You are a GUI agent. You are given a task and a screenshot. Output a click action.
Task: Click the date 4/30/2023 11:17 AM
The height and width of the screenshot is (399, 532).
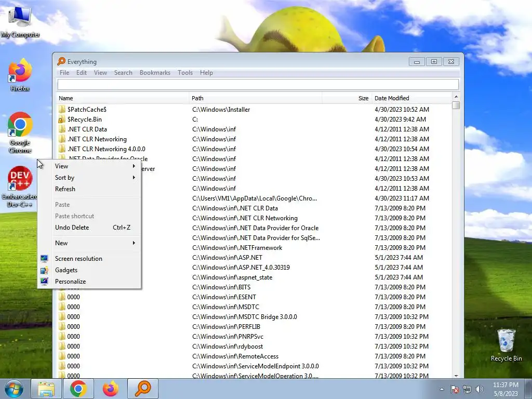(402, 198)
